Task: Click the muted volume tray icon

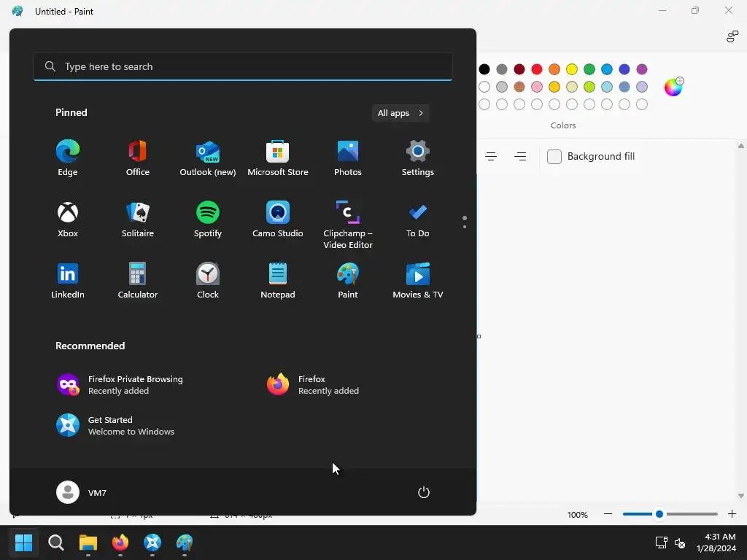Action: point(680,542)
